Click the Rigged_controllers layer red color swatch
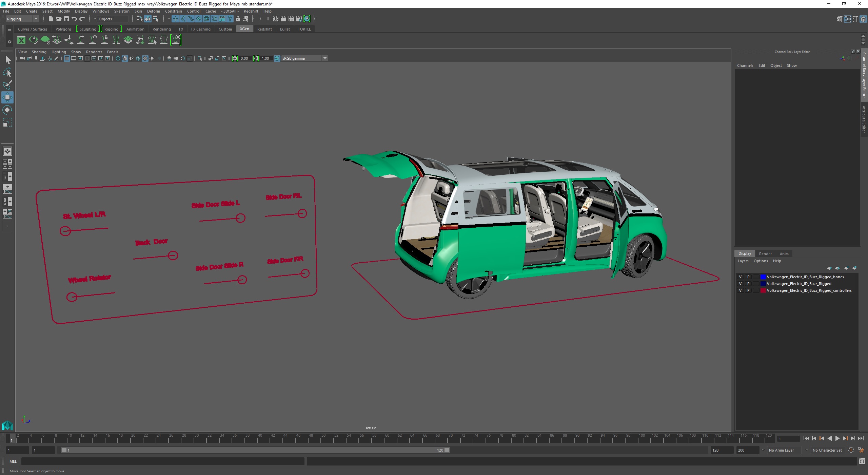The image size is (868, 475). point(763,290)
